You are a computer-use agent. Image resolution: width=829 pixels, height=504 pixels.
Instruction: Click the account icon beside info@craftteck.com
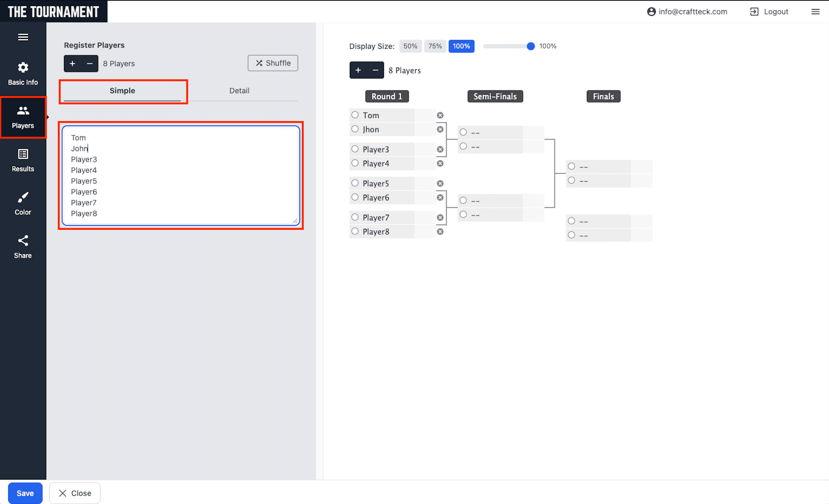pyautogui.click(x=651, y=12)
